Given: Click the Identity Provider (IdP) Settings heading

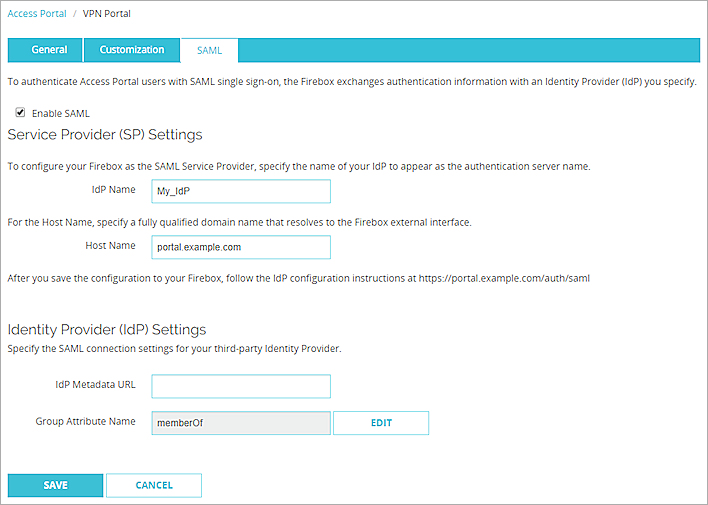Looking at the screenshot, I should pyautogui.click(x=107, y=329).
